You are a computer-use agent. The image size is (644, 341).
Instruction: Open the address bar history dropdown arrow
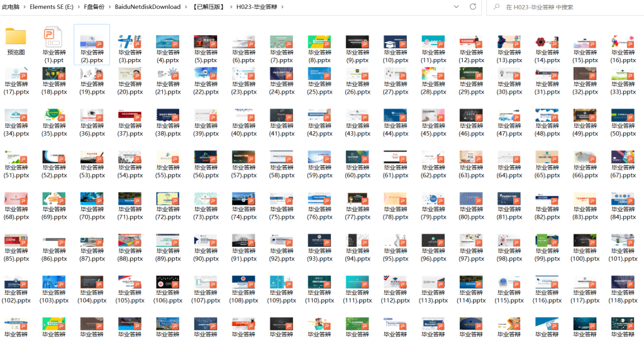[x=456, y=7]
